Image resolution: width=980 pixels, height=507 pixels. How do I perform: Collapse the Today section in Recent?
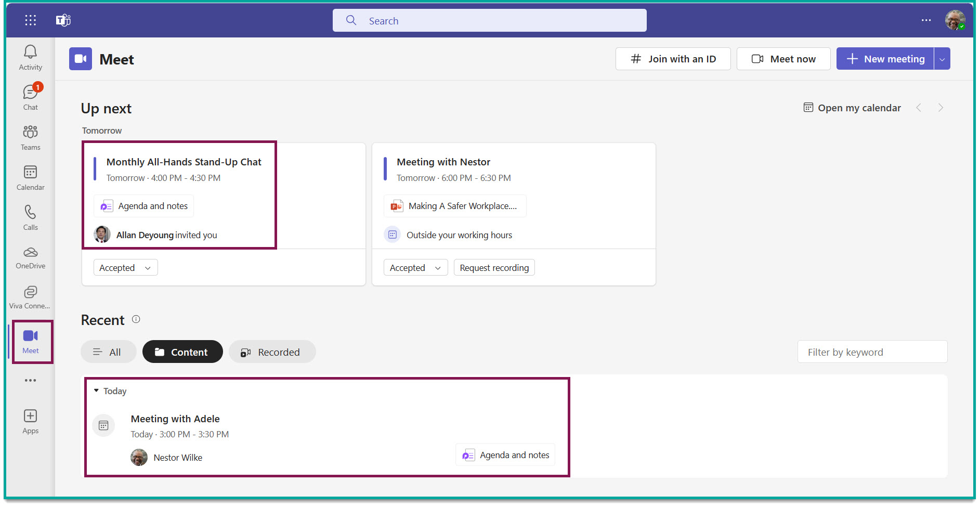click(96, 391)
